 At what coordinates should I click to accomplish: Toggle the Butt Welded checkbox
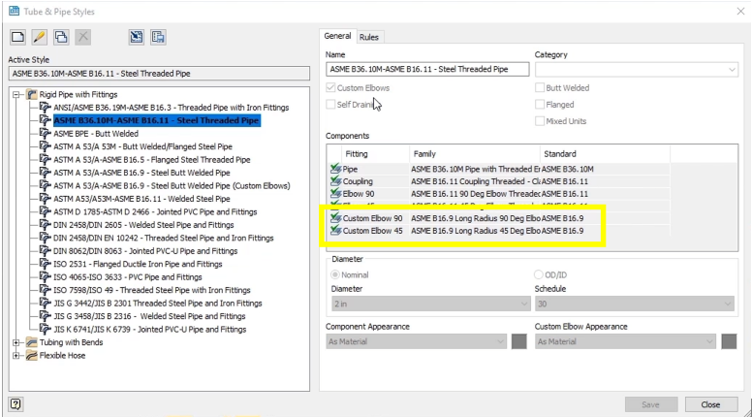[x=540, y=88]
